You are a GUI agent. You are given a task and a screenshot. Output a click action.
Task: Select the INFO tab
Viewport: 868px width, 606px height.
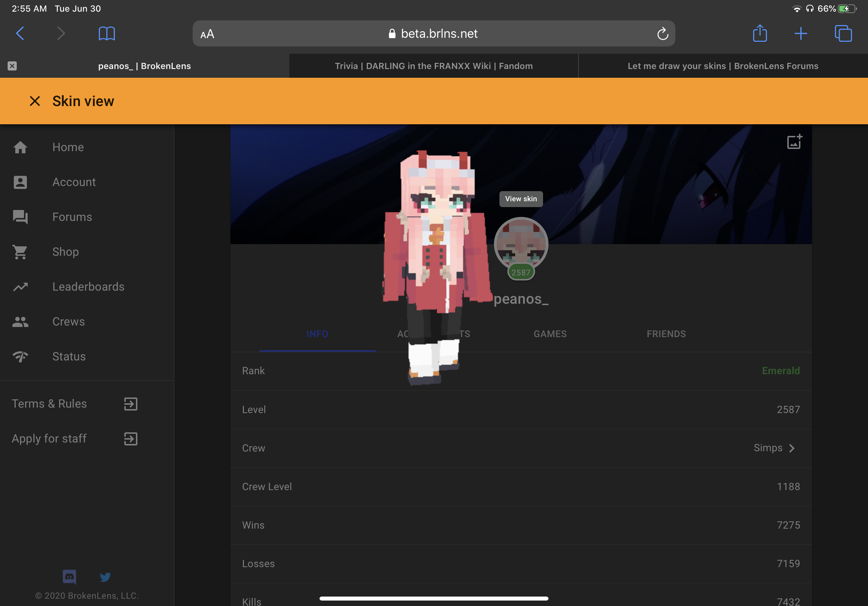coord(317,334)
